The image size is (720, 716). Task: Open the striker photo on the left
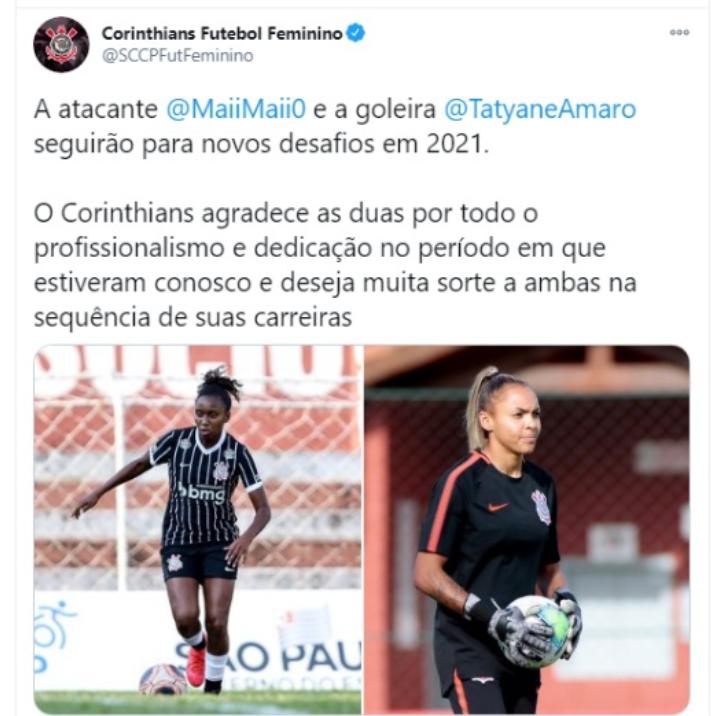coord(198,529)
